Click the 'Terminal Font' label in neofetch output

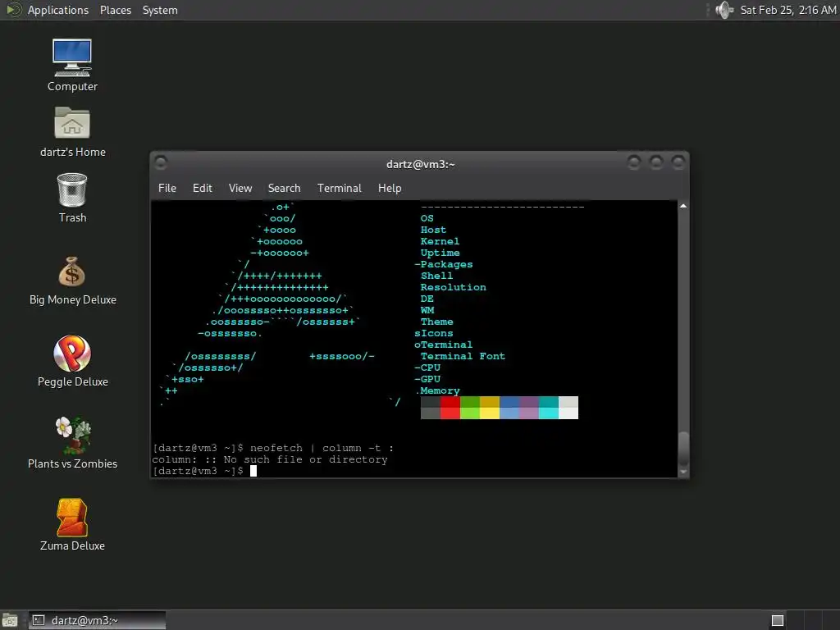pos(463,356)
